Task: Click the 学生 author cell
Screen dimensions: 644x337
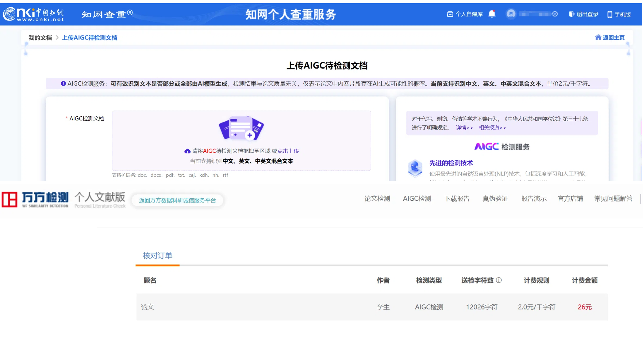Action: [x=383, y=307]
